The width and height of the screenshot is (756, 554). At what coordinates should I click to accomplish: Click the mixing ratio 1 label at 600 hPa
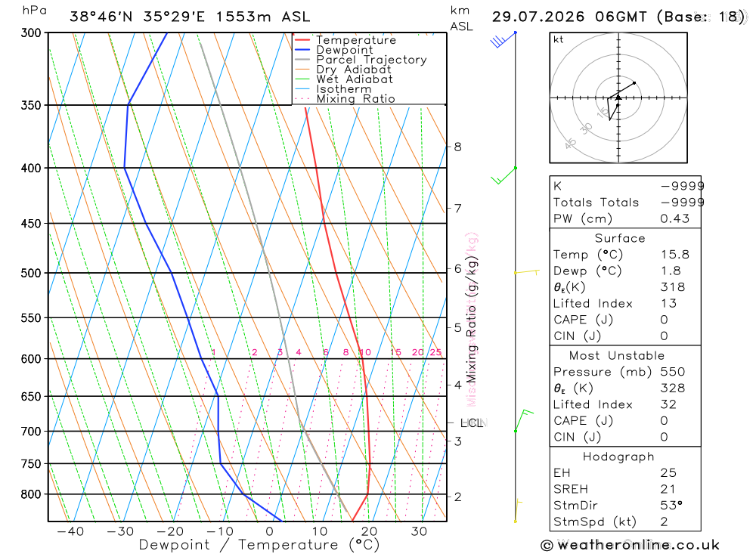tap(213, 352)
